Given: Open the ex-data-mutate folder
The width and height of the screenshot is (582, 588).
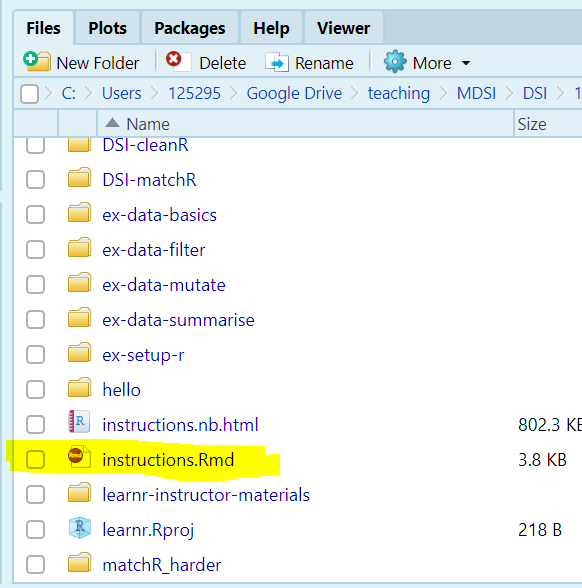Looking at the screenshot, I should [164, 285].
